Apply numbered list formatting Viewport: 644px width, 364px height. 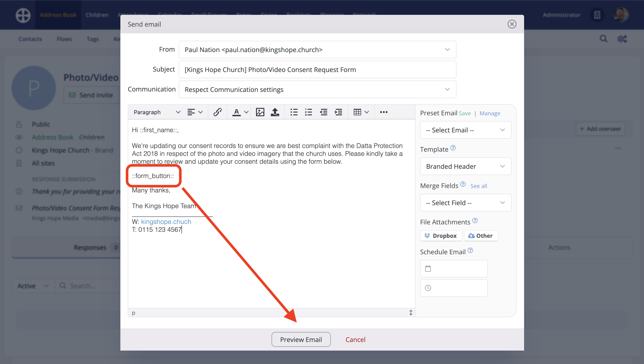[x=309, y=112]
